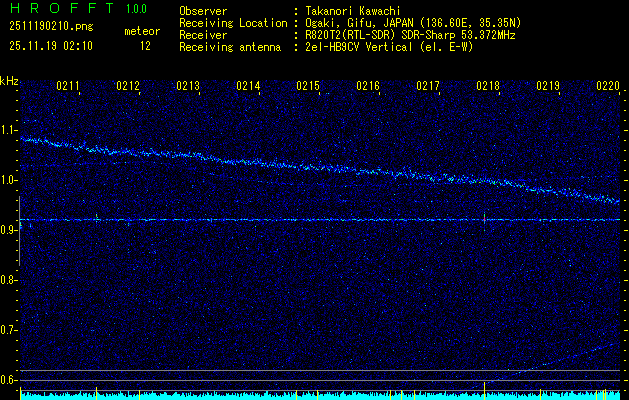Click the cyan signal level bar at bottom

click(x=320, y=395)
